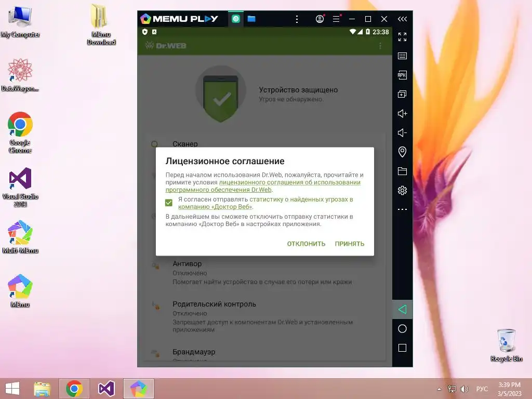The width and height of the screenshot is (532, 399).
Task: Open the taskbar clock showing 3:39 PM
Action: pos(509,389)
